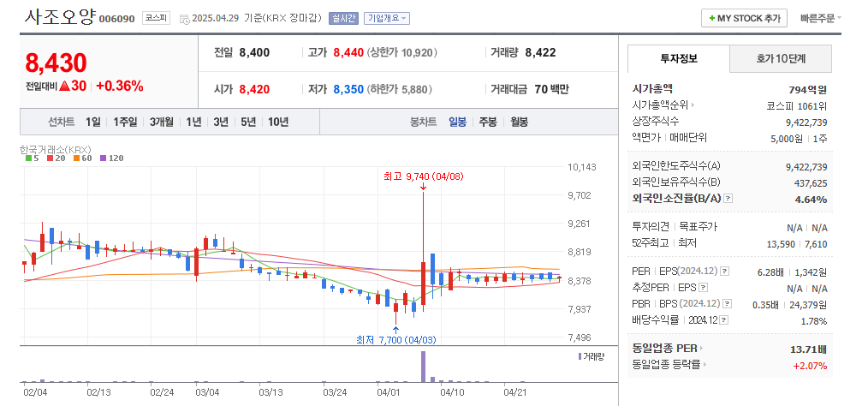The image size is (868, 406).
Task: Select the 1년 line chart period
Action: (193, 122)
